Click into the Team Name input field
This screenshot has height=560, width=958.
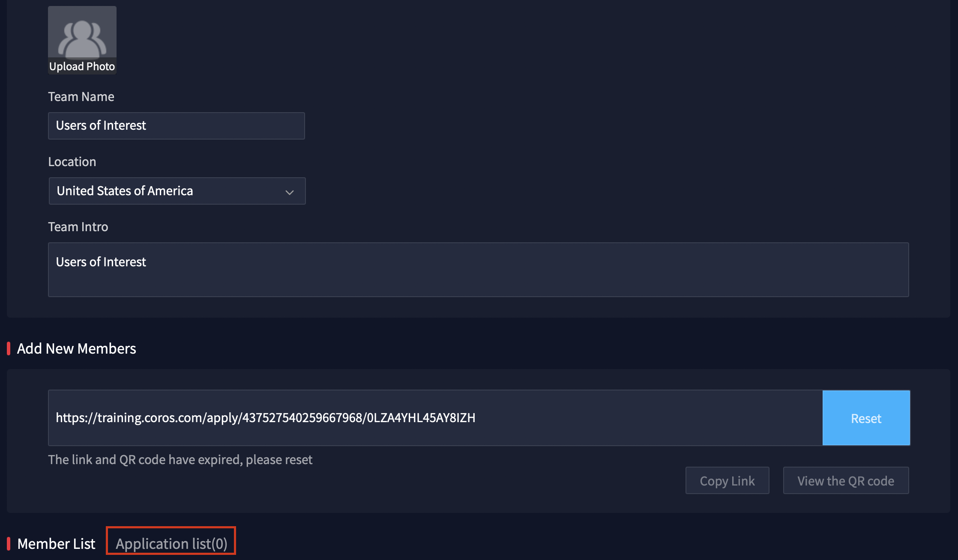pyautogui.click(x=176, y=126)
